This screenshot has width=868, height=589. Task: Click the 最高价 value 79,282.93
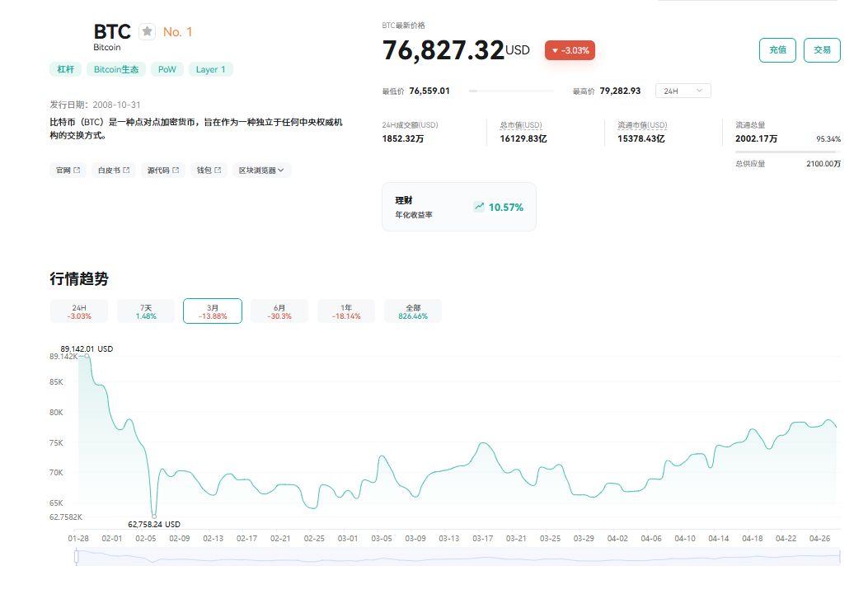pyautogui.click(x=620, y=91)
